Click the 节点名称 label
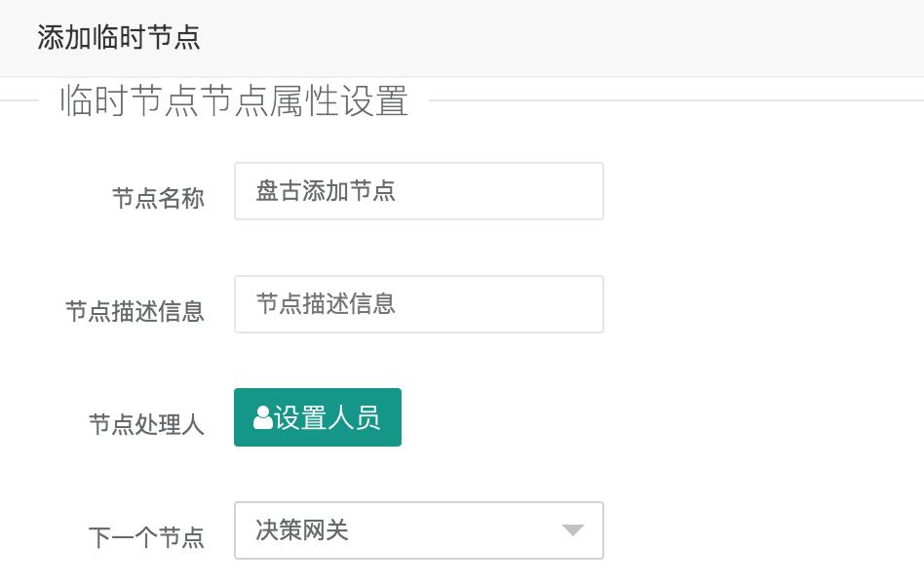This screenshot has width=924, height=587. click(158, 198)
